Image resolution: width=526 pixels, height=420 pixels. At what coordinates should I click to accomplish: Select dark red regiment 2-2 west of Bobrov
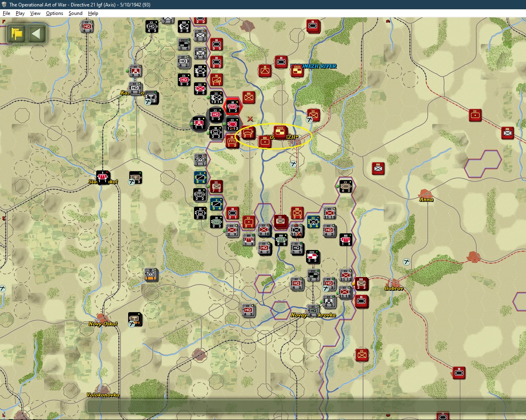361,283
